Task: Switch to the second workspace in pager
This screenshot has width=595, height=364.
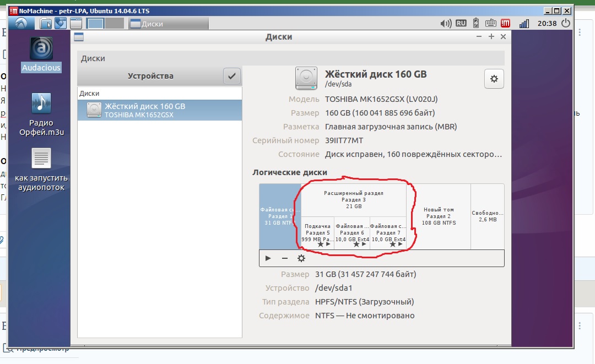Action: [x=115, y=24]
